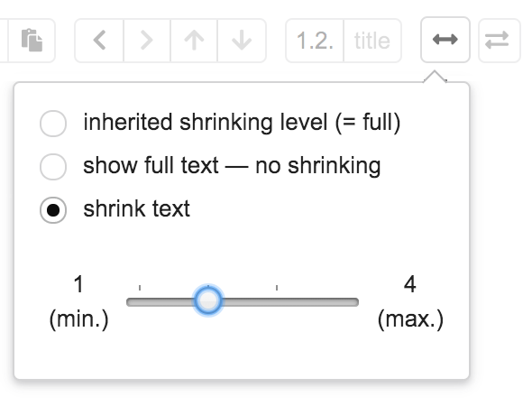Click the left chevron move button
This screenshot has height=406, width=532.
tap(99, 41)
